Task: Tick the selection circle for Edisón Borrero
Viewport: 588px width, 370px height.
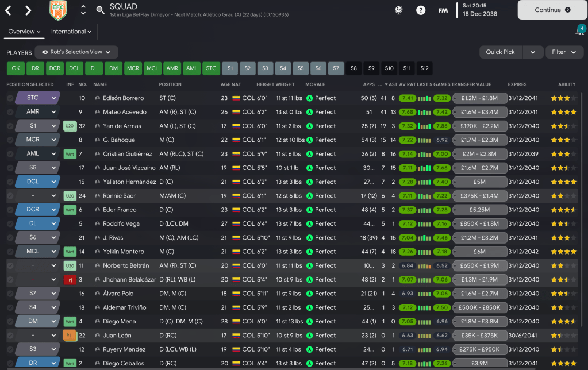Action: point(10,98)
